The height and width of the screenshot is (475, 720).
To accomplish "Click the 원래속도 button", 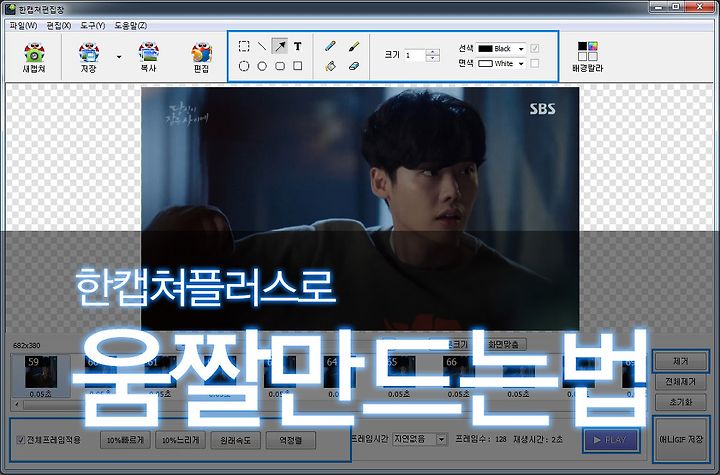I will [236, 440].
